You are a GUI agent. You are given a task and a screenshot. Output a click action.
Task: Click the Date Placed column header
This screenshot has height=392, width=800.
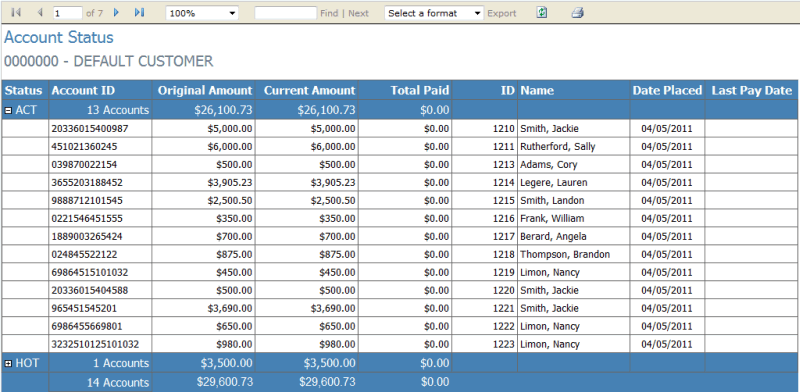coord(667,90)
